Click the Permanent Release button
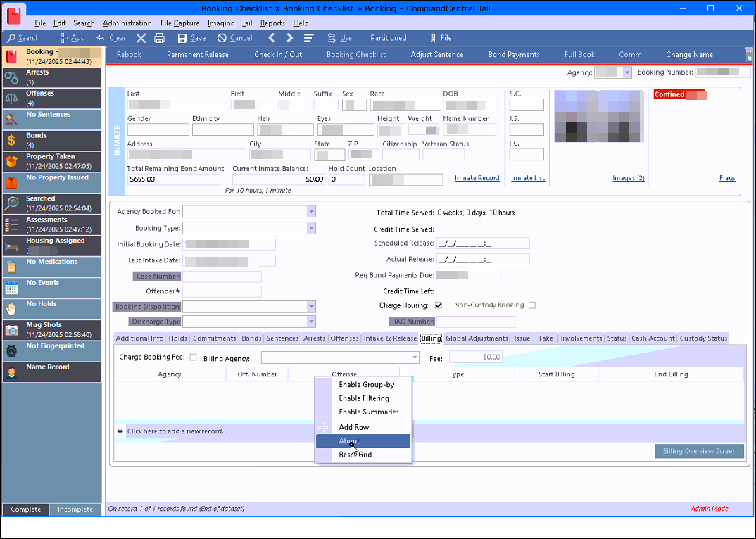This screenshot has width=756, height=539. coord(198,55)
